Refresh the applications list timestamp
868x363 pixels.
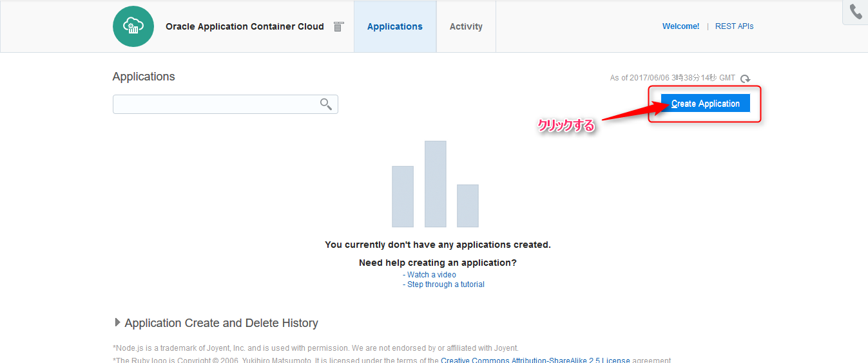coord(746,79)
